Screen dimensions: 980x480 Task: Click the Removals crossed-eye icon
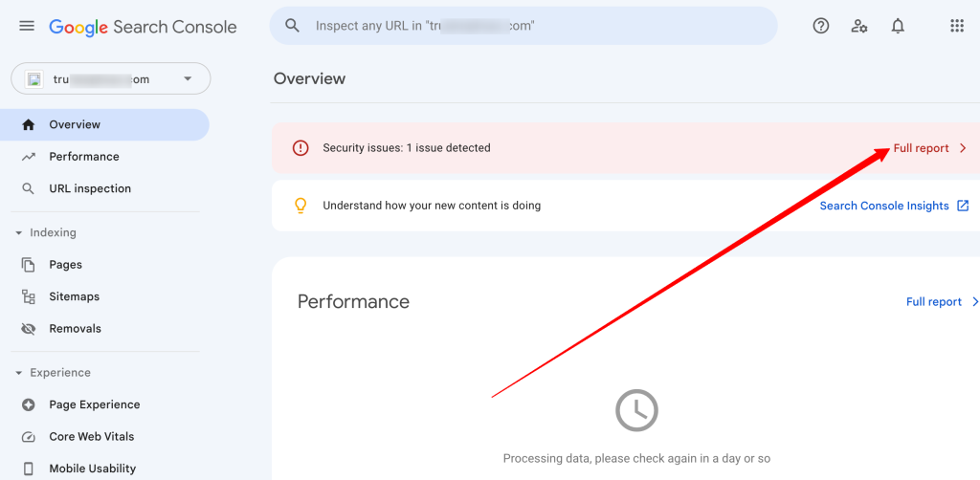pyautogui.click(x=28, y=328)
